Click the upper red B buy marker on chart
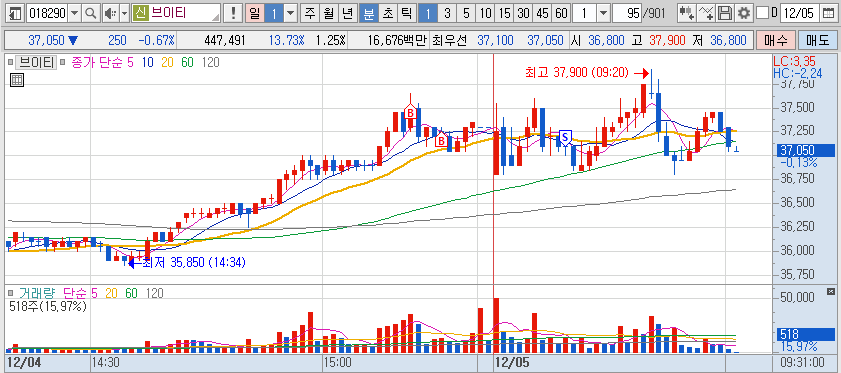This screenshot has width=841, height=373. coord(410,113)
